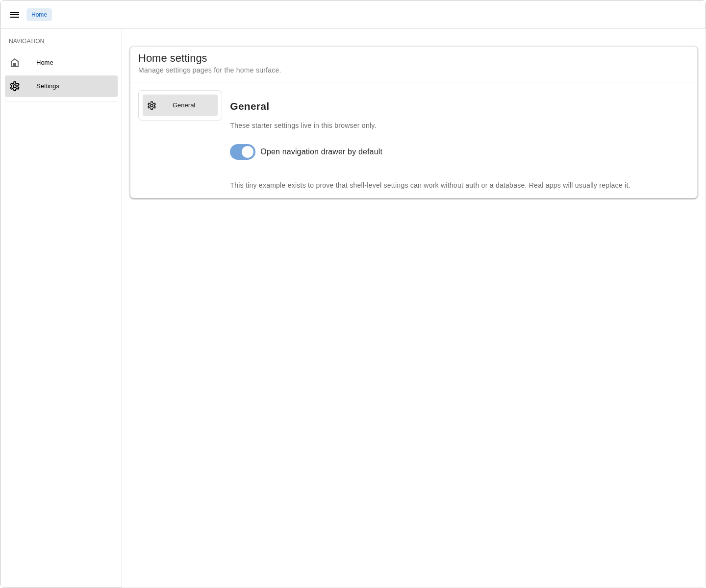Image resolution: width=706 pixels, height=588 pixels.
Task: Toggle Open navigation drawer by default switch
Action: point(243,152)
